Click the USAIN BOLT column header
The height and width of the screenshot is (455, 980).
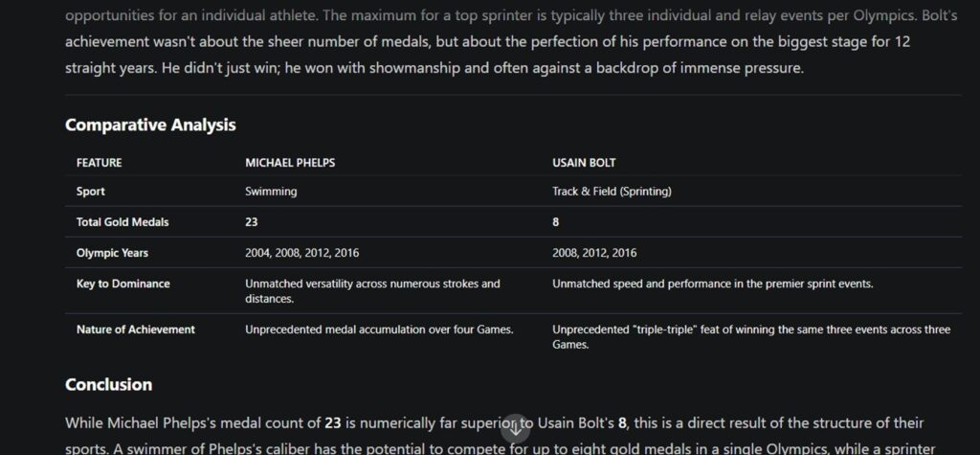[x=584, y=163]
